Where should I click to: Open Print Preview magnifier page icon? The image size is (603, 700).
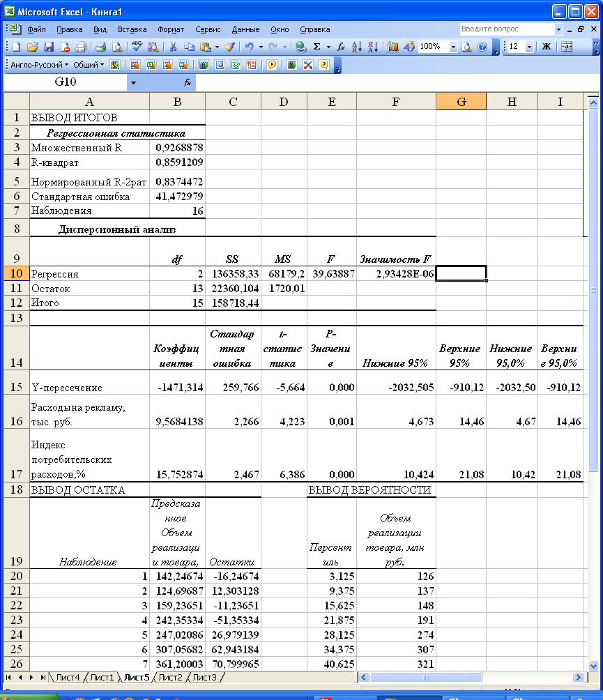click(x=117, y=47)
